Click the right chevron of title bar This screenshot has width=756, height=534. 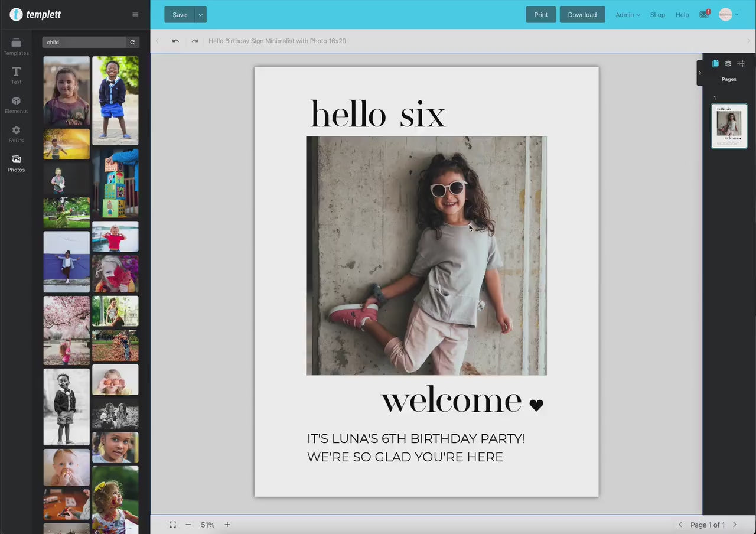coord(748,41)
